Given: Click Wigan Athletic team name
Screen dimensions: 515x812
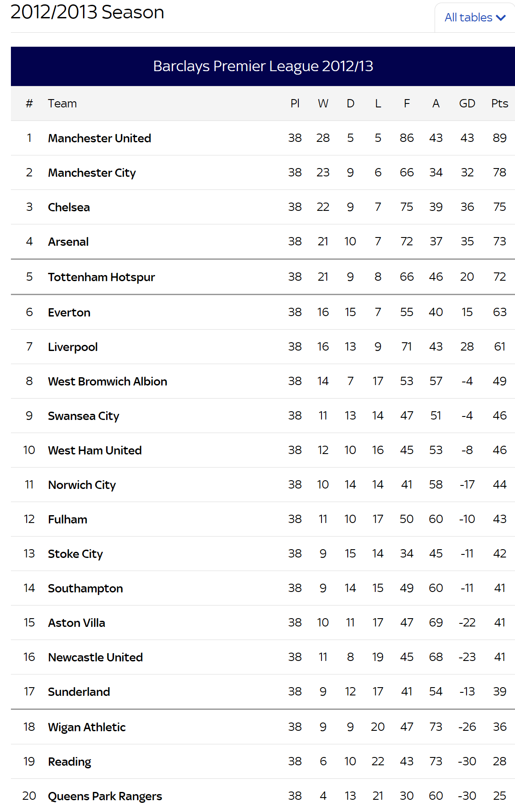Looking at the screenshot, I should tap(87, 727).
